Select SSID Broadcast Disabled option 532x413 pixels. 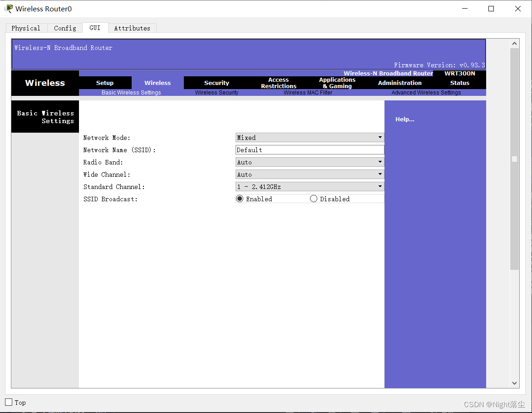tap(314, 199)
